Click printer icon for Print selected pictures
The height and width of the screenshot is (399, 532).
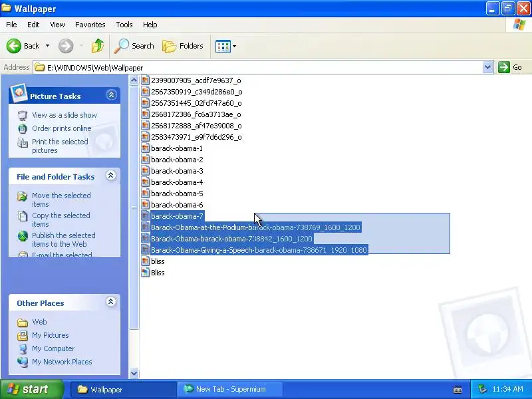pos(23,142)
